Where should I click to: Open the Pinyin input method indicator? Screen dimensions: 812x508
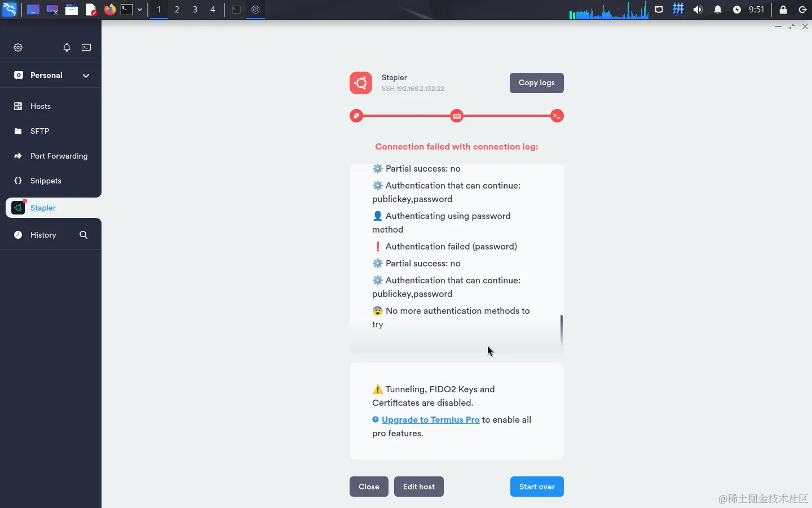(x=678, y=10)
